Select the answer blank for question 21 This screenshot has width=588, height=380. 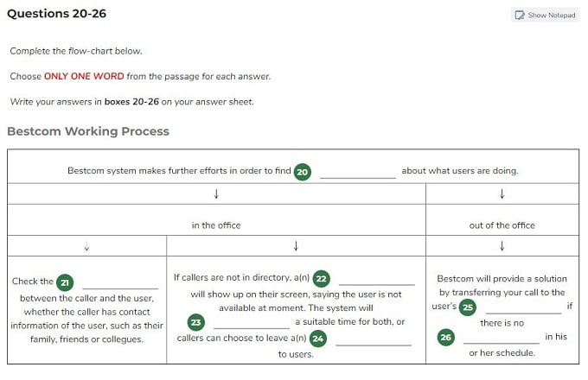coord(120,282)
